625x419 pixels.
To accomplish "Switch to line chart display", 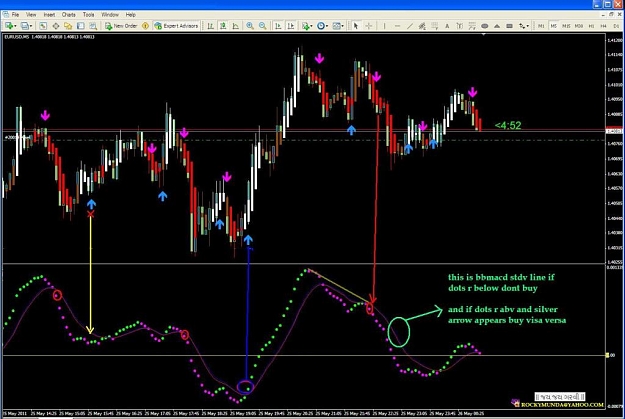I will click(236, 26).
